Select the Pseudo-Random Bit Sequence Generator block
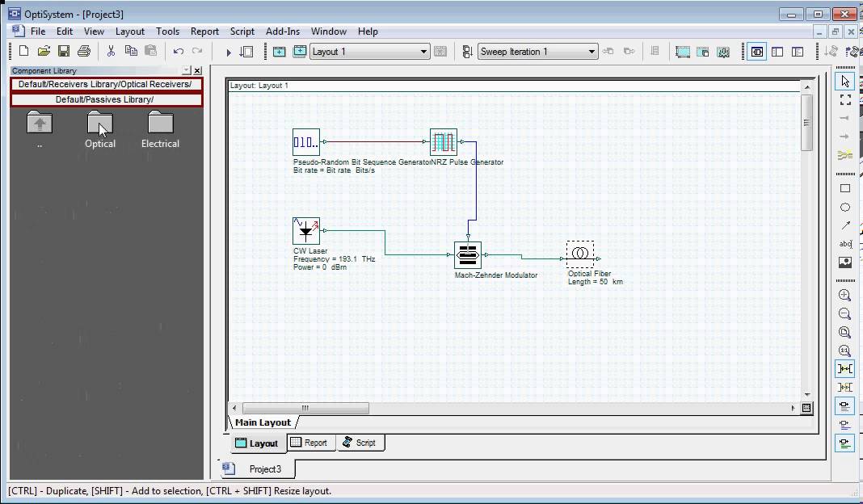863x504 pixels. [x=306, y=142]
